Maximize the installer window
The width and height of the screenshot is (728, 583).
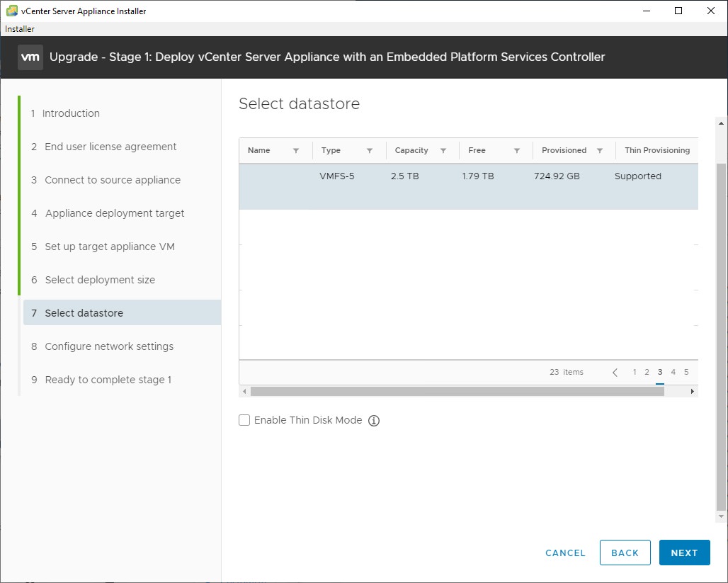click(x=678, y=11)
